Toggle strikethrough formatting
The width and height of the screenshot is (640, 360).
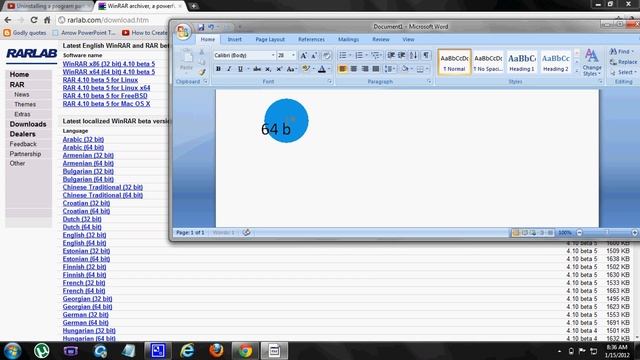click(257, 69)
